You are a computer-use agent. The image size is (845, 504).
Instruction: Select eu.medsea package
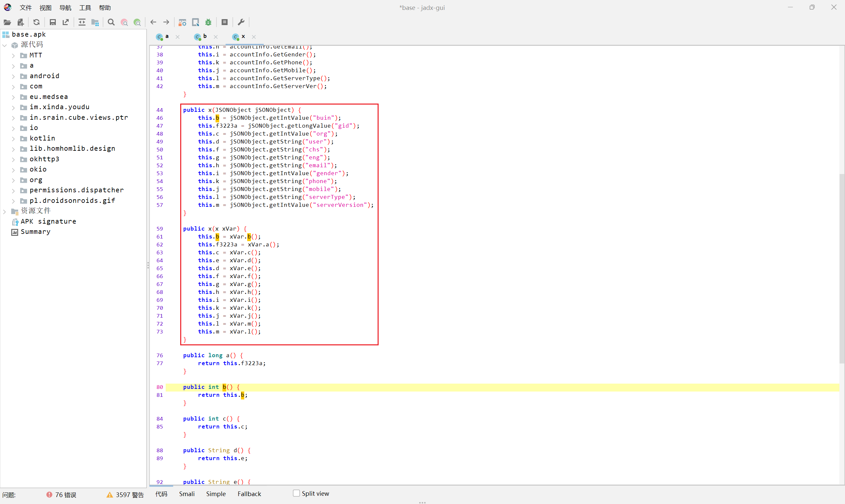49,97
